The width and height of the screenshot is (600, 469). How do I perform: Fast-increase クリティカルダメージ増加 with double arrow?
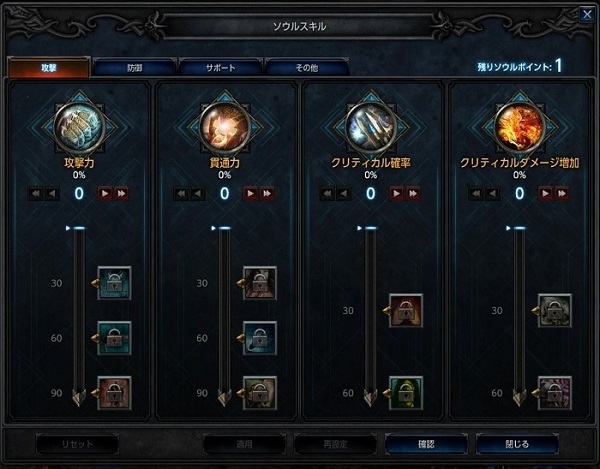(x=562, y=194)
